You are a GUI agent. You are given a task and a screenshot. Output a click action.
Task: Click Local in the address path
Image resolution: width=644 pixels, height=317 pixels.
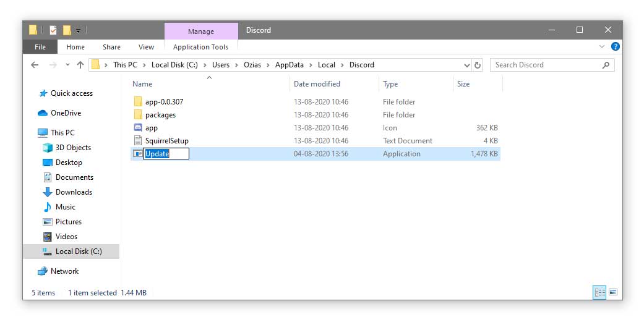click(x=327, y=65)
